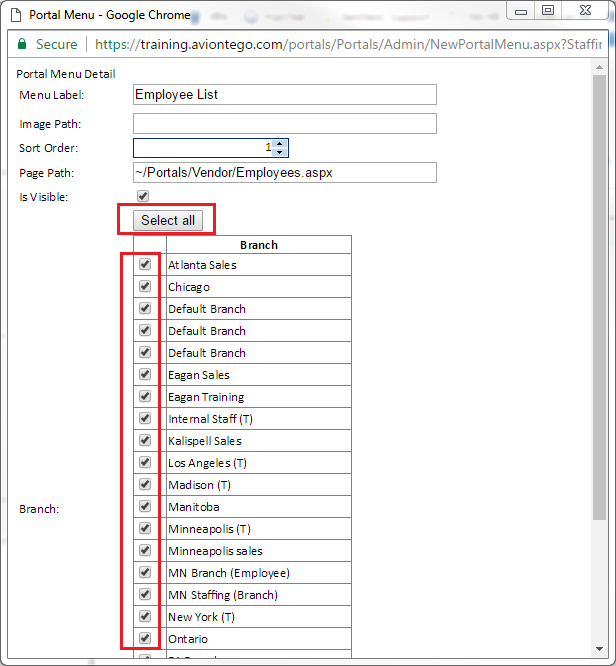Toggle Minneapolis sales checkbox
The image size is (616, 666).
(x=145, y=550)
